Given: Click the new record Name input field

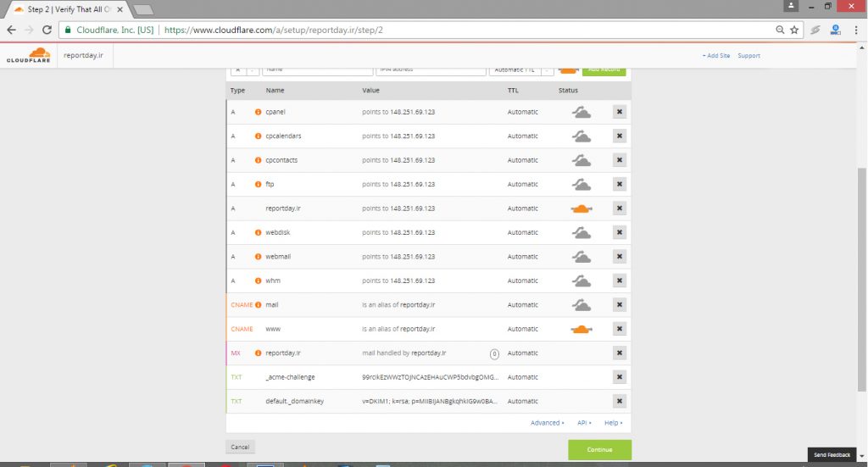Looking at the screenshot, I should pyautogui.click(x=317, y=70).
